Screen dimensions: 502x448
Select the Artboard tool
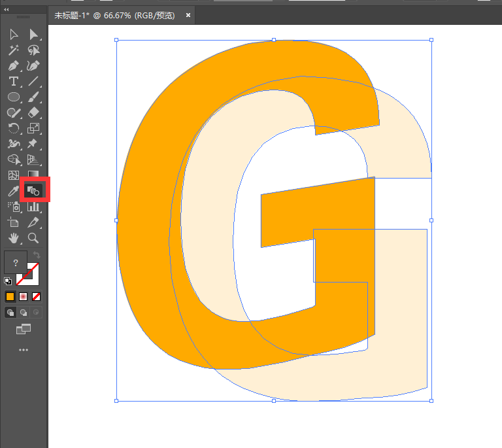click(14, 222)
